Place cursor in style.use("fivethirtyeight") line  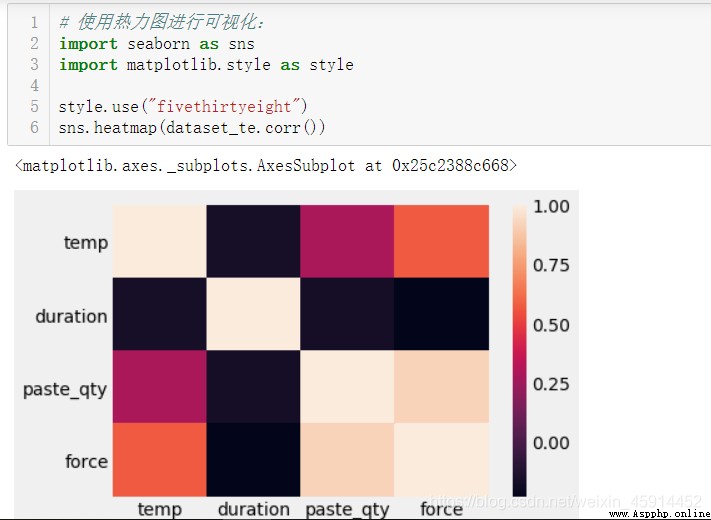click(x=183, y=106)
